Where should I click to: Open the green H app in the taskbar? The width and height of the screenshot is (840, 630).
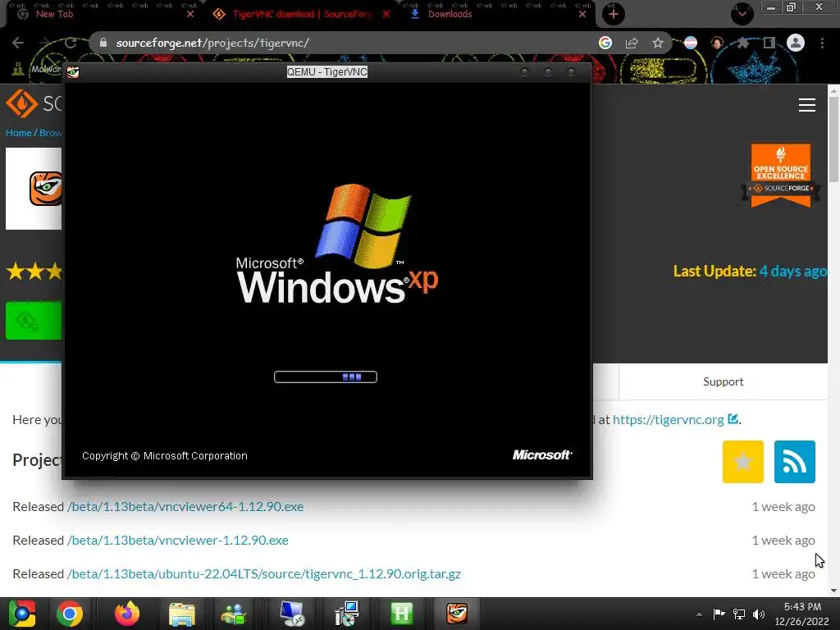click(x=402, y=614)
